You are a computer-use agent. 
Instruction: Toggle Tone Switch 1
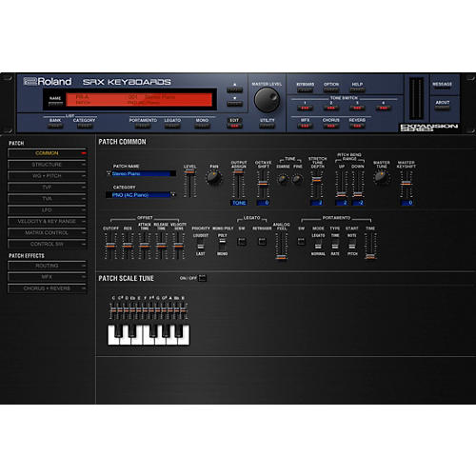(305, 109)
